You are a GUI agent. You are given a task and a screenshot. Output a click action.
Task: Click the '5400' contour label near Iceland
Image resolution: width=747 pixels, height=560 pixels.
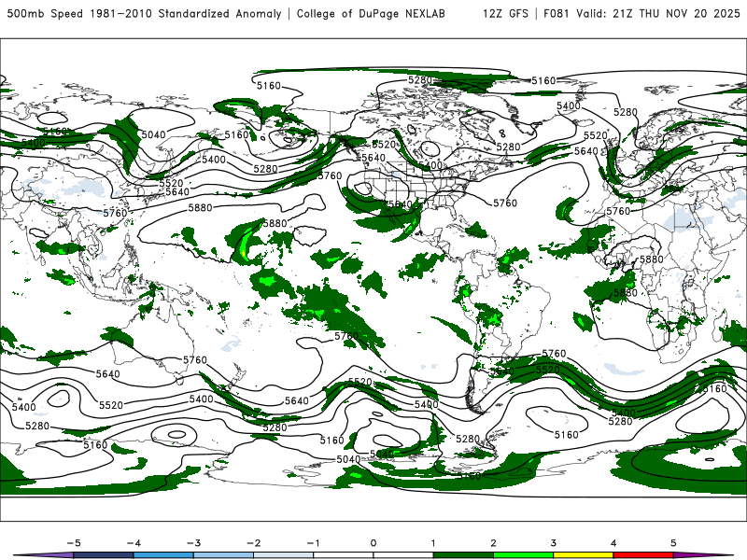coord(569,105)
